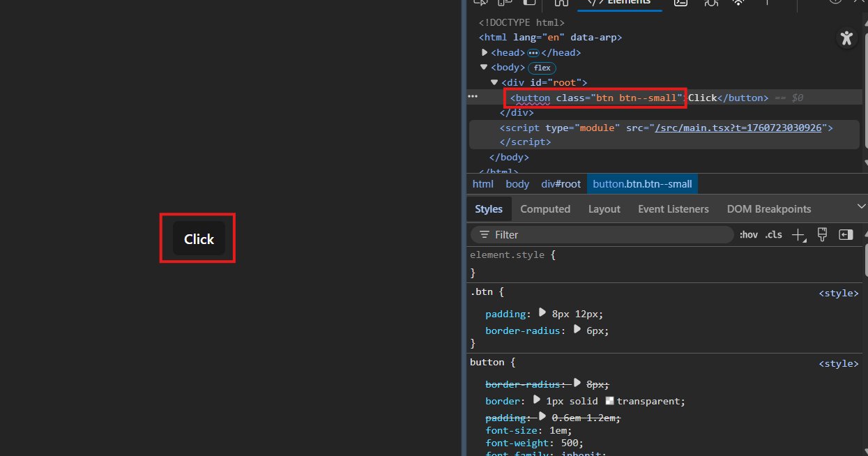Select the html lang en row
This screenshot has height=456, width=868.
coord(550,38)
